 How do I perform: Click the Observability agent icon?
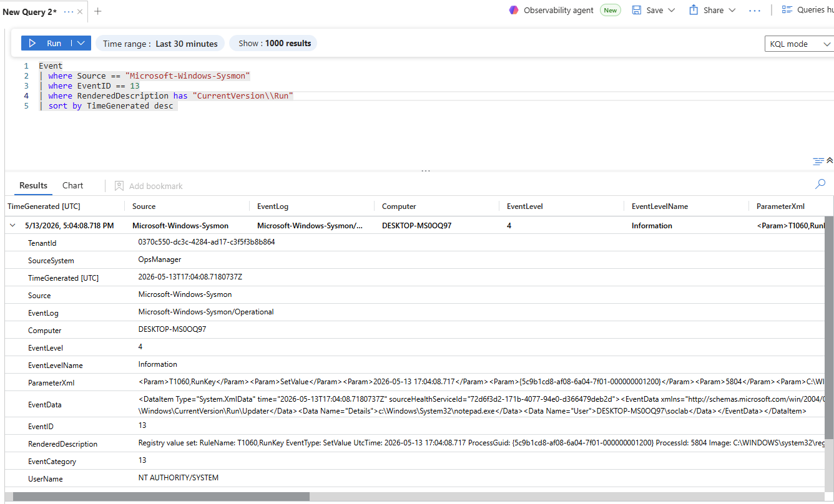click(x=514, y=10)
